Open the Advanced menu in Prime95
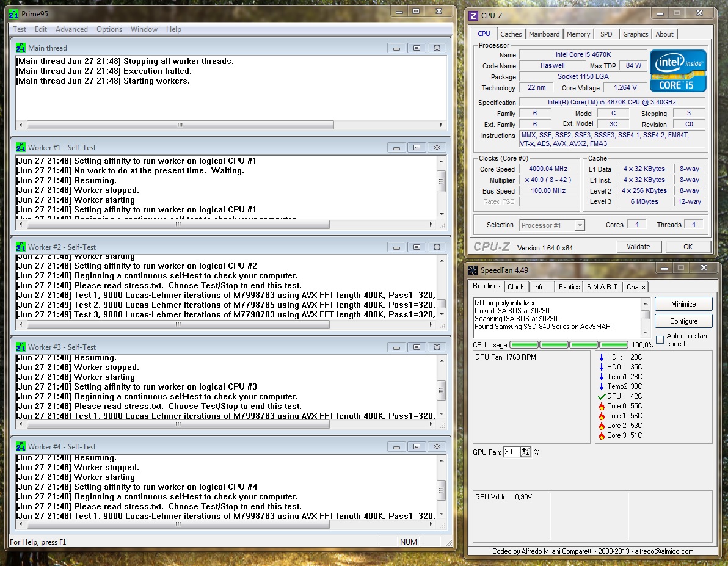 tap(71, 29)
